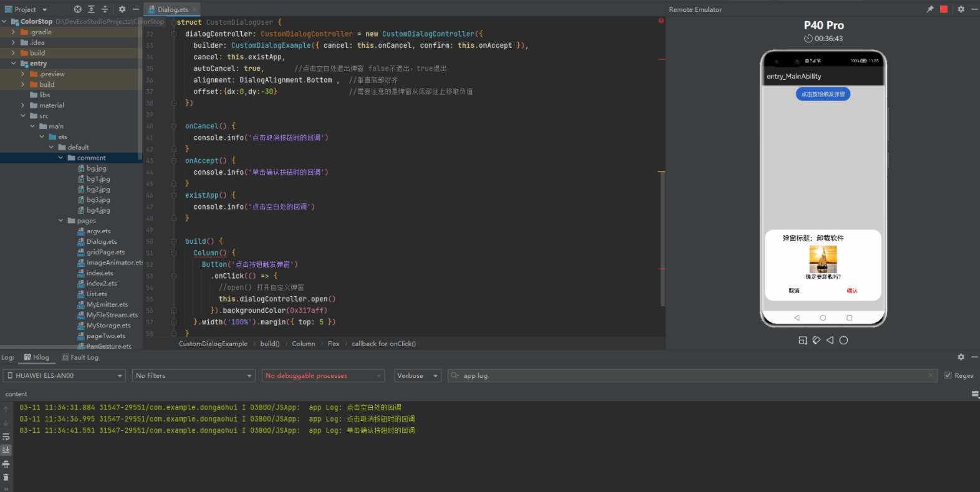Fold the onCancel() code block in gutter

[174, 126]
